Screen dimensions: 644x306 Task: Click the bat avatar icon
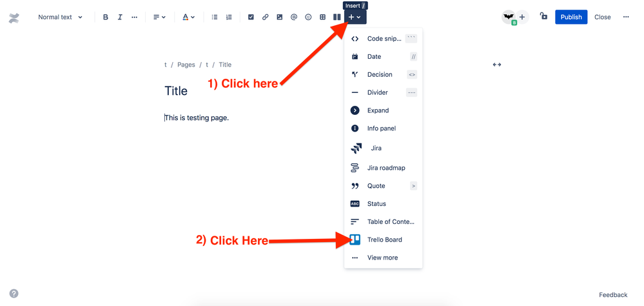coord(509,17)
